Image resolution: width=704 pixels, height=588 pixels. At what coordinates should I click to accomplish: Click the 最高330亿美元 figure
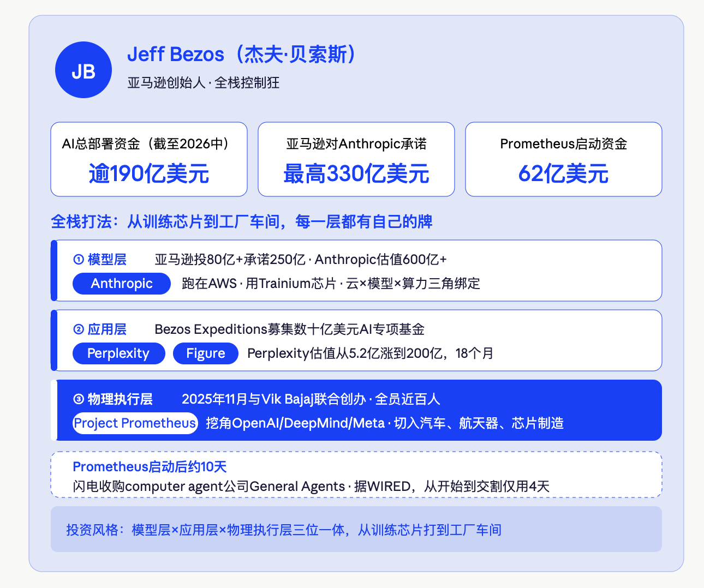tap(356, 174)
